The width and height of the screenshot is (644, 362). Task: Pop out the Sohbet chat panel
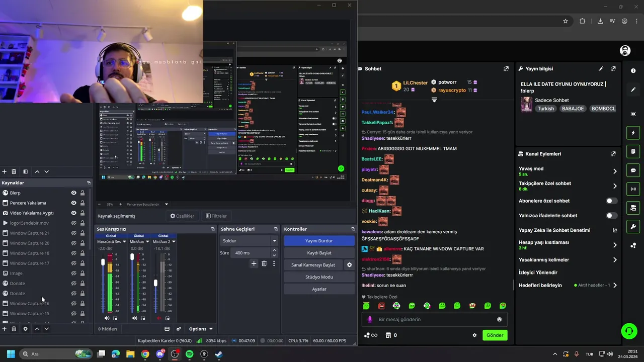tap(506, 69)
